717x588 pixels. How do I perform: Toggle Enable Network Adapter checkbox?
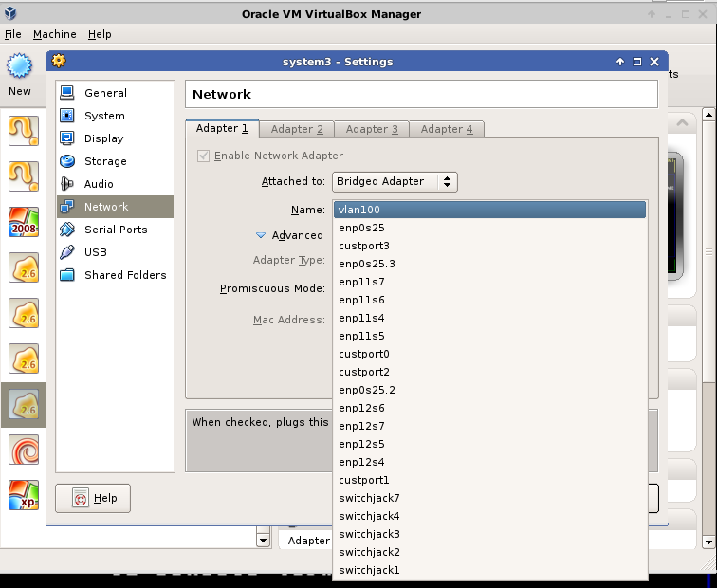[x=204, y=156]
